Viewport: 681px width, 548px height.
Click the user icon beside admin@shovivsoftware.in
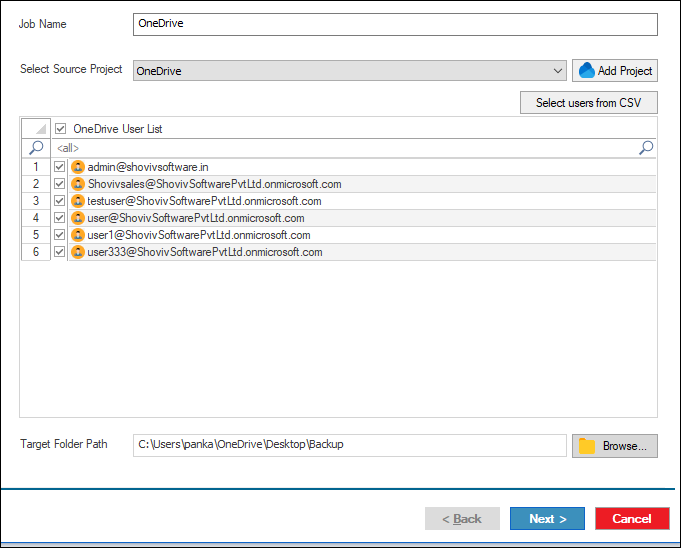click(78, 167)
